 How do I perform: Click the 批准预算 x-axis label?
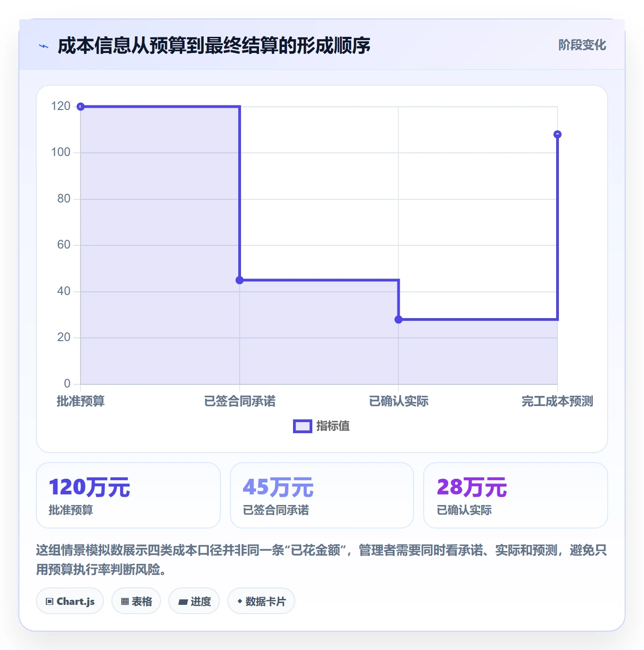[x=80, y=401]
